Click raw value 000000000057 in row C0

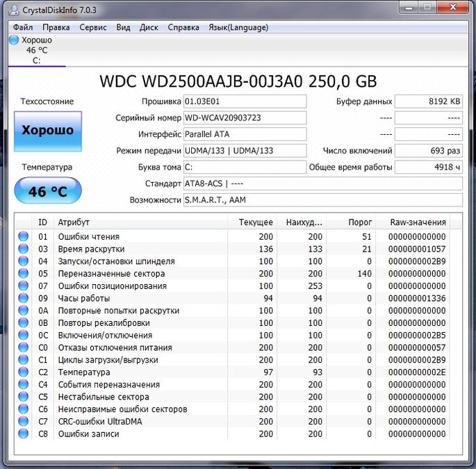coord(417,347)
